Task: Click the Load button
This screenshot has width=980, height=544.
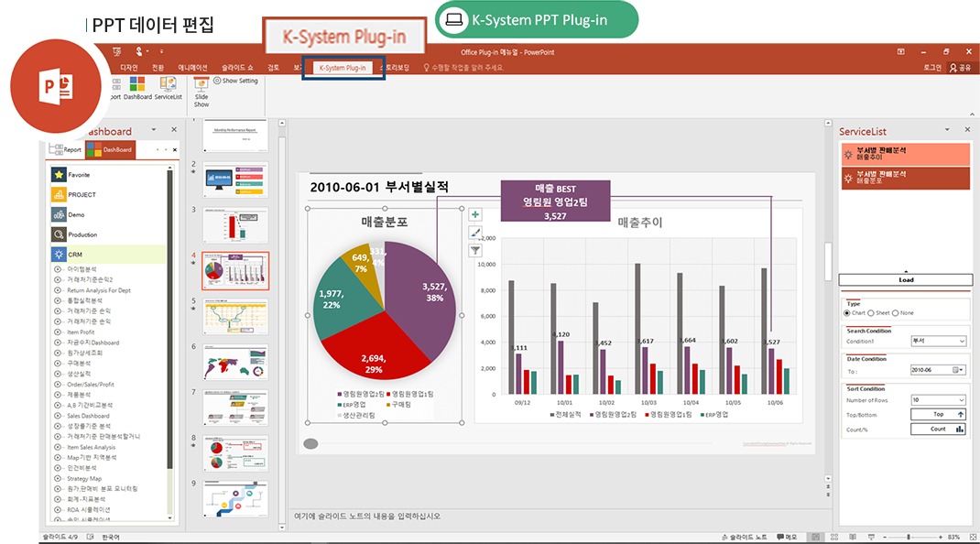Action: (906, 280)
